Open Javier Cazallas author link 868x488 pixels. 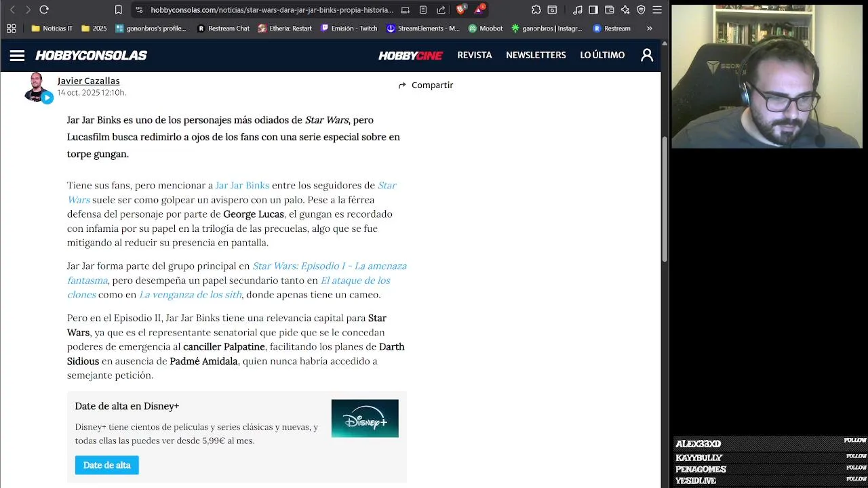88,81
